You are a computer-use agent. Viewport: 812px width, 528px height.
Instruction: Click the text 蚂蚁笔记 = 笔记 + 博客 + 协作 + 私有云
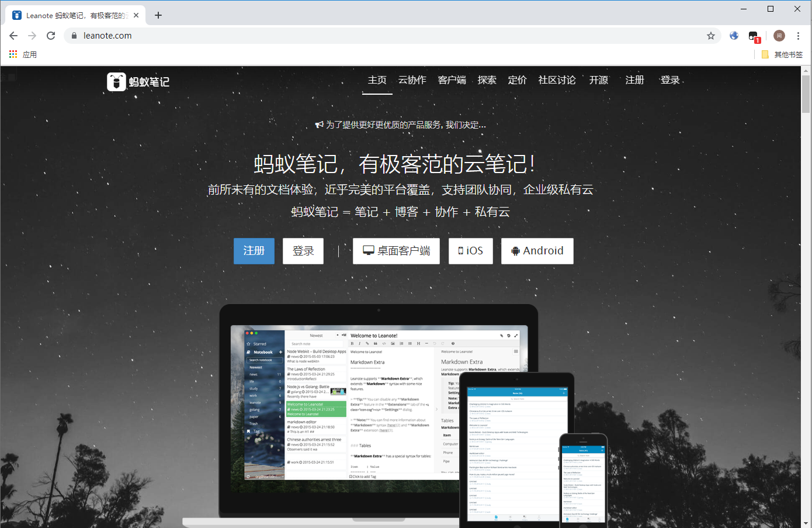pos(401,212)
